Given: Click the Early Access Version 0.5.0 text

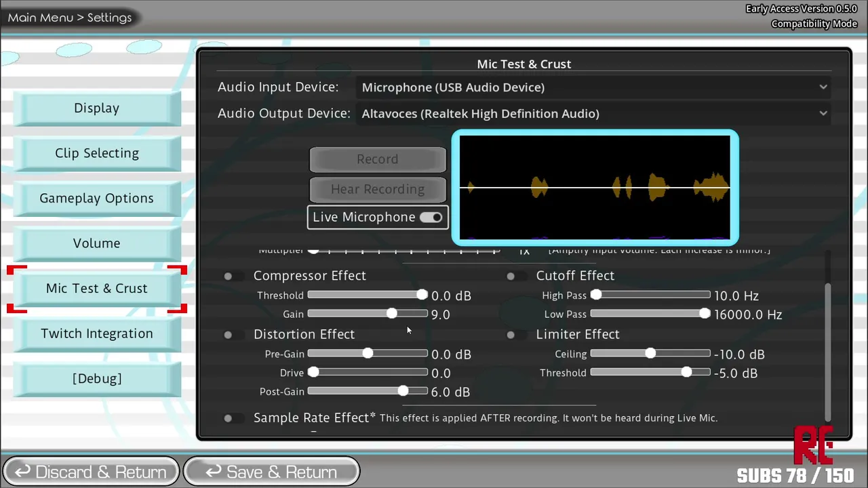Looking at the screenshot, I should point(802,9).
